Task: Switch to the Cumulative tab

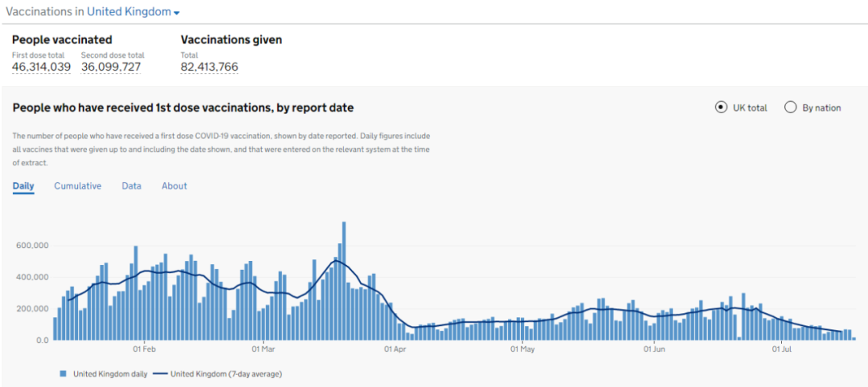Action: (78, 186)
